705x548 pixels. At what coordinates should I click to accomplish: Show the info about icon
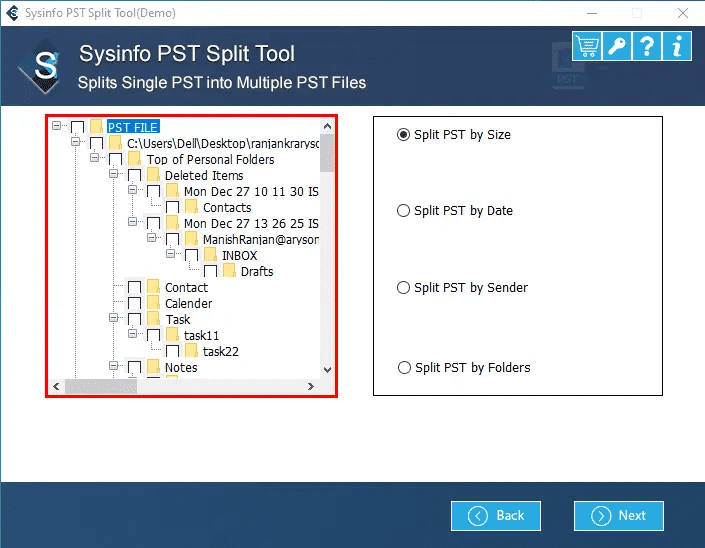(x=677, y=46)
